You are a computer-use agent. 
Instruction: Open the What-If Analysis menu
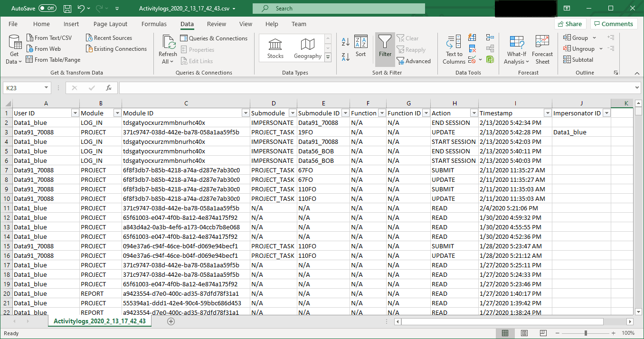pyautogui.click(x=517, y=50)
